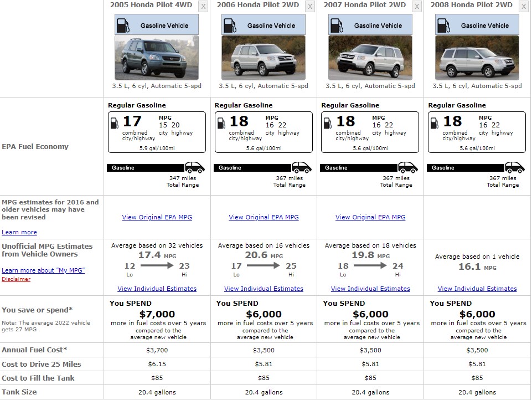Click the 2005 Pilot Gasoline range bar
The height and width of the screenshot is (400, 532).
point(146,168)
